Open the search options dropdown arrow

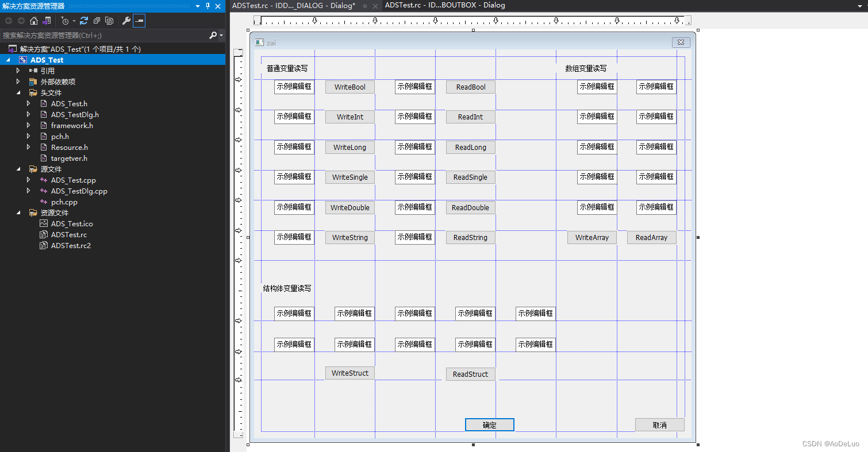(221, 36)
